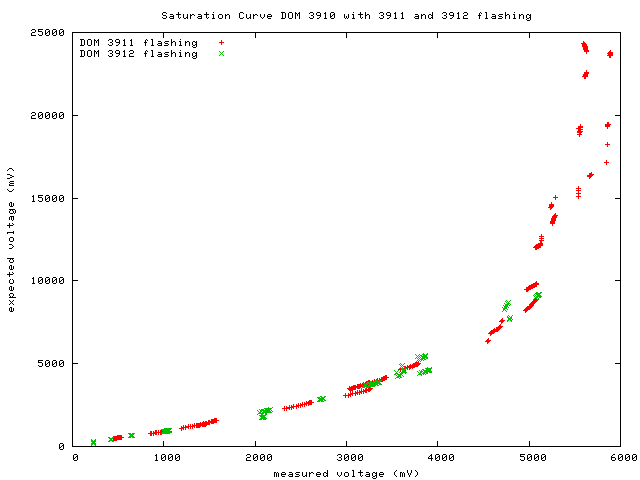Click the 1000 tick label on x-axis
The height and width of the screenshot is (480, 640).
click(x=166, y=458)
